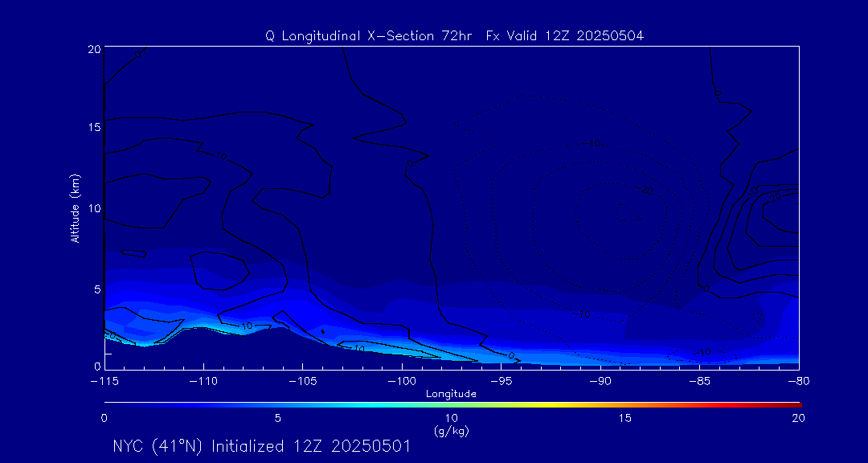Click the -80 longitude tick label

(799, 382)
